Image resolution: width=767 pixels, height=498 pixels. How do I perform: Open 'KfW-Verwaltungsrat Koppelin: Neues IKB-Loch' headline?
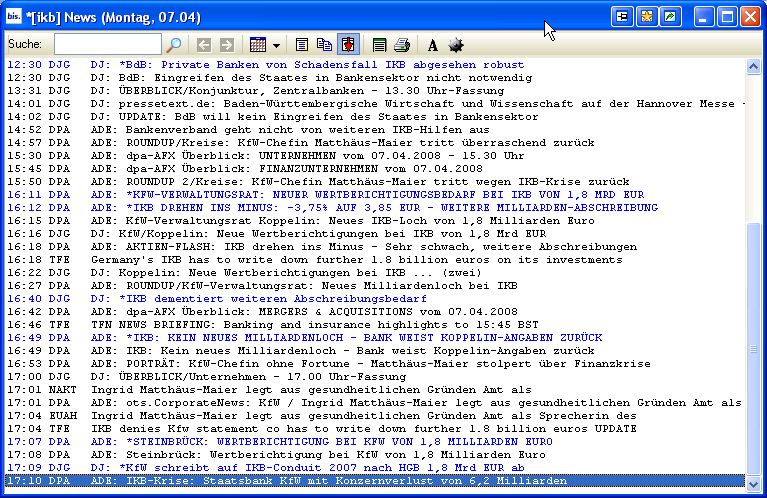pos(375,221)
